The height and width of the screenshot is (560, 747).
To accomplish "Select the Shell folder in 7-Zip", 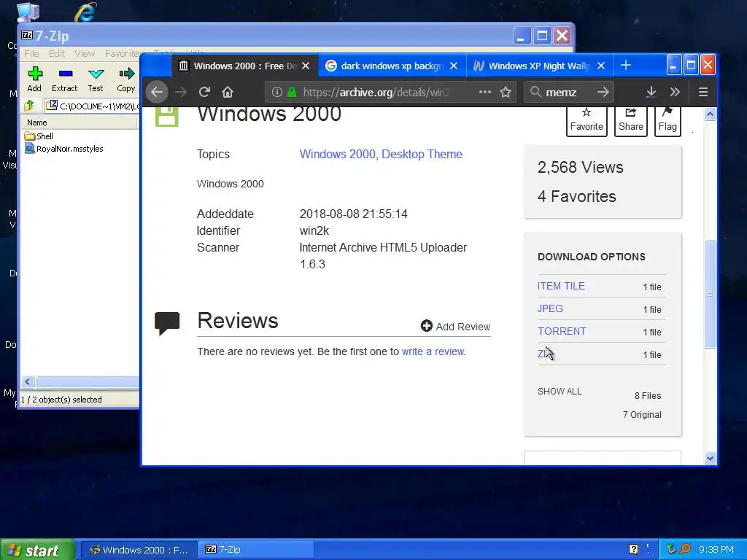I will click(39, 136).
